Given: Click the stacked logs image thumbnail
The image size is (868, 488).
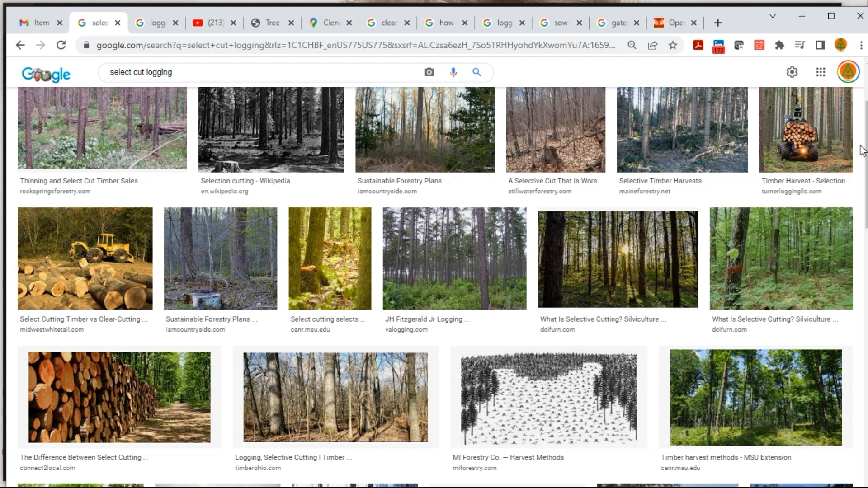Looking at the screenshot, I should click(119, 397).
